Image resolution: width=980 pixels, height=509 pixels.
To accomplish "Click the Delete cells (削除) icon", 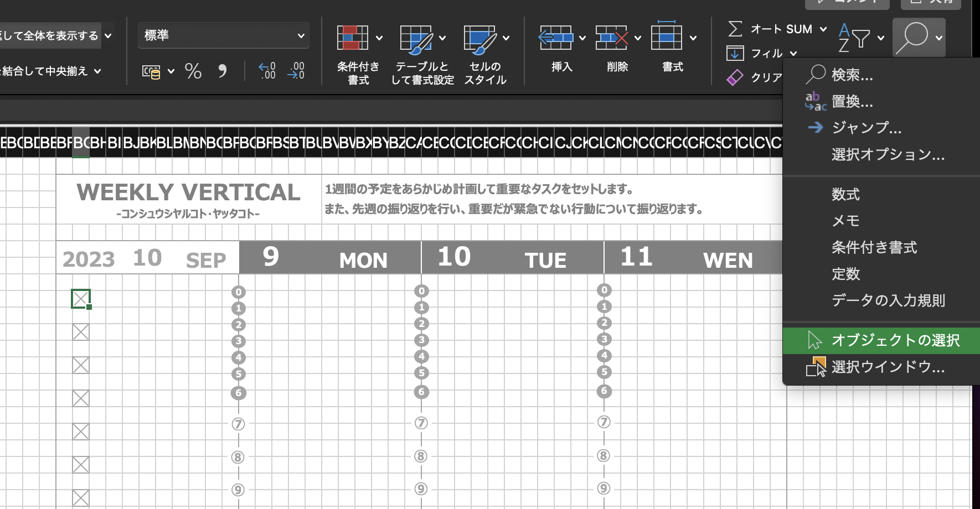I will pyautogui.click(x=611, y=38).
